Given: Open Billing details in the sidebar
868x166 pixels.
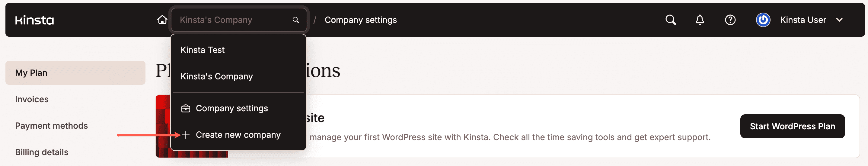Looking at the screenshot, I should coord(41,152).
